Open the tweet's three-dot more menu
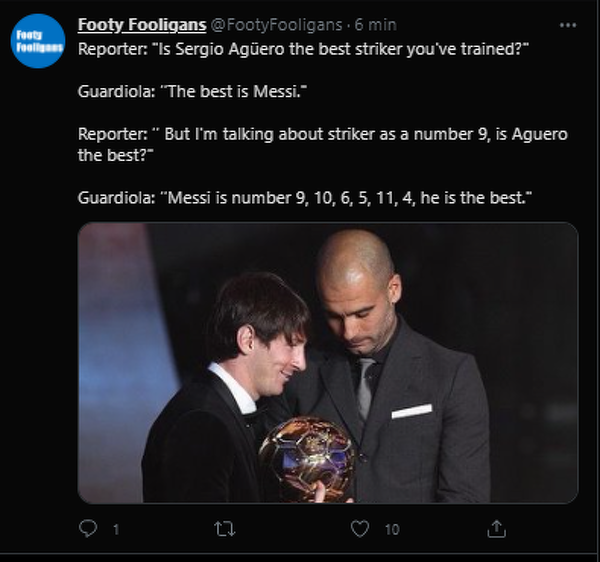This screenshot has width=600, height=562. [x=567, y=24]
